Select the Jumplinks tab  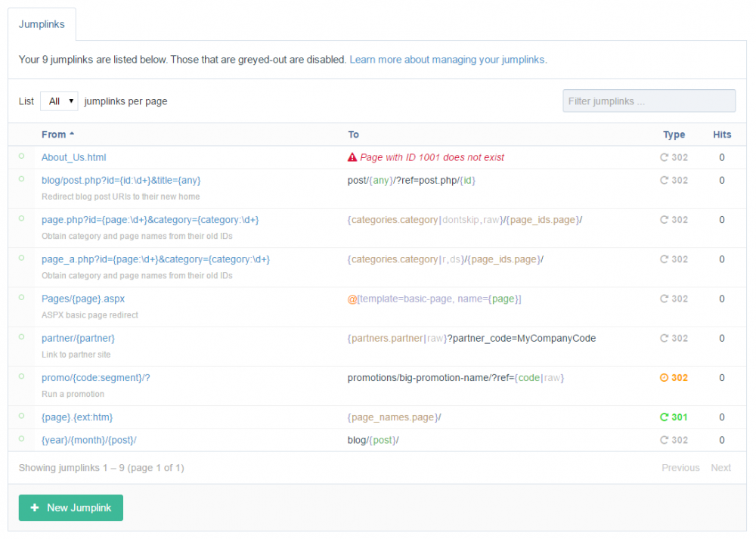pyautogui.click(x=42, y=24)
